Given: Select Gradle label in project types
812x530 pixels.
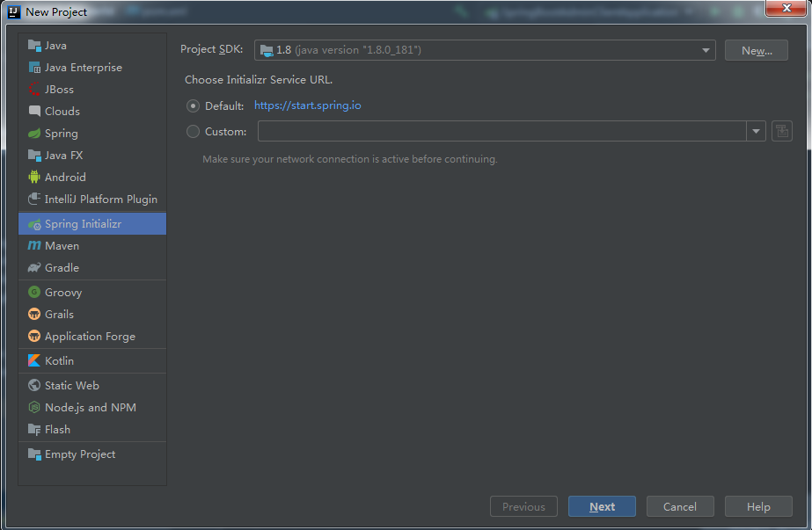Looking at the screenshot, I should point(62,267).
